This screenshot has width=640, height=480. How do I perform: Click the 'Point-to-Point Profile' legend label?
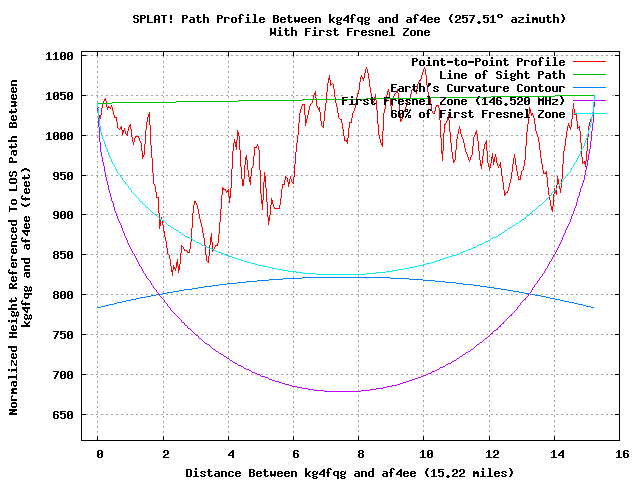488,62
